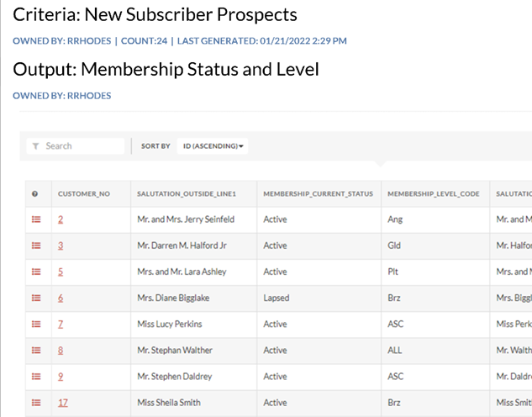Image resolution: width=532 pixels, height=417 pixels.
Task: Click the MEMBERSHIP_LEVEL_CODE column header
Action: pyautogui.click(x=433, y=193)
